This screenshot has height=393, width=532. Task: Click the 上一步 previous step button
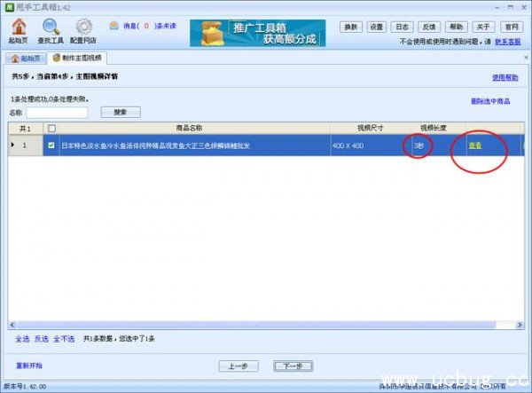[x=238, y=365]
